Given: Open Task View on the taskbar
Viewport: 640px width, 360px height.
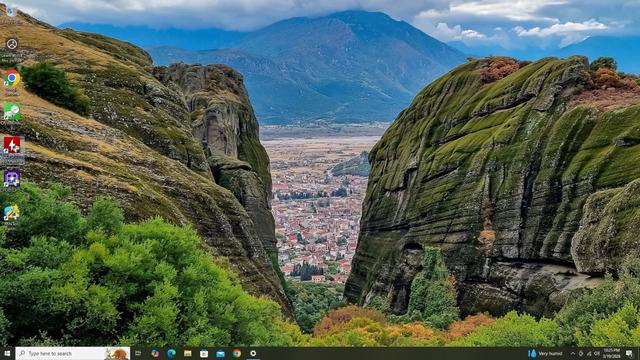Looking at the screenshot, I should click(138, 353).
